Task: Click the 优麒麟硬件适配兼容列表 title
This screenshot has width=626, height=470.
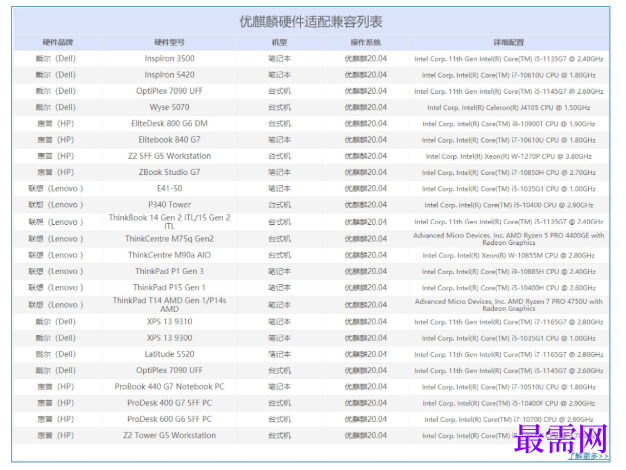Action: pyautogui.click(x=311, y=22)
